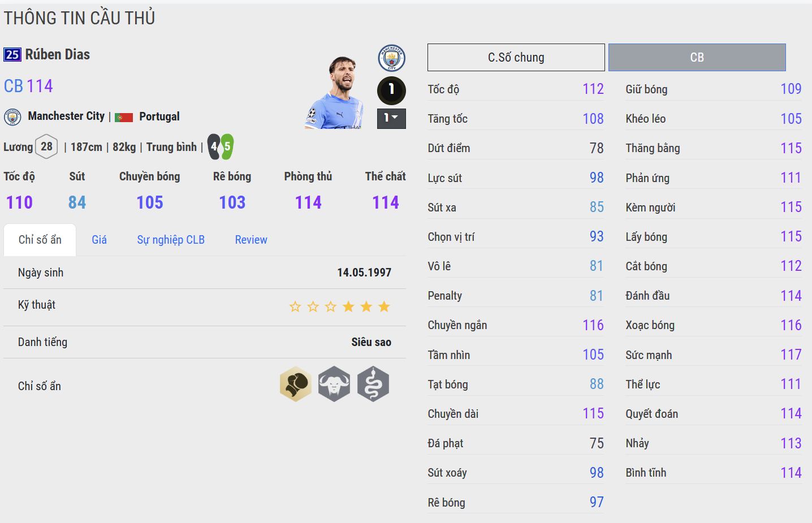Select the Chỉ số ẩn tab
The image size is (812, 523).
click(40, 240)
